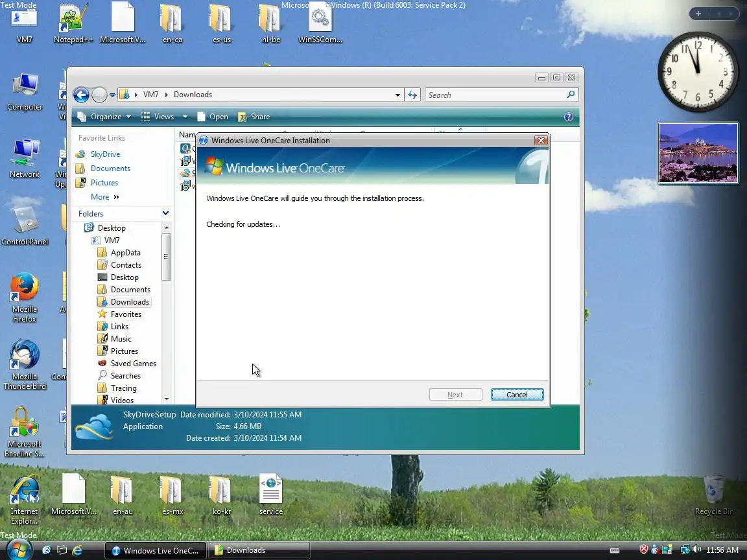Open the Views dropdown arrow

coord(185,117)
